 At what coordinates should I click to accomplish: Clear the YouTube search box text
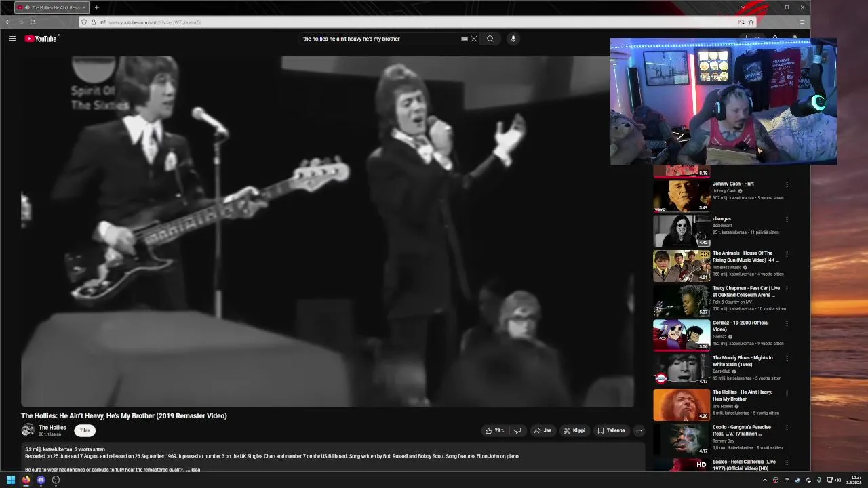pyautogui.click(x=474, y=39)
